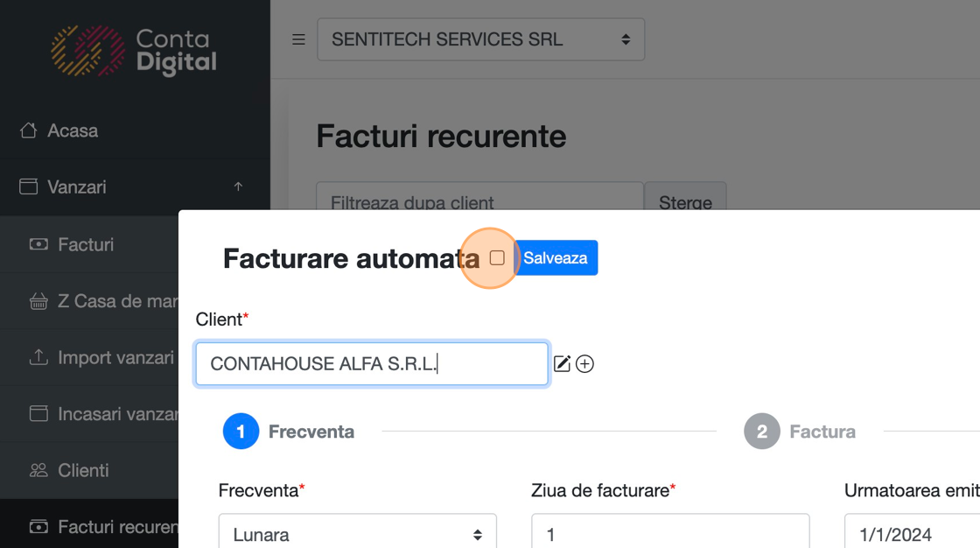This screenshot has height=548, width=980.
Task: Toggle the Facturare automata checkbox
Action: pos(497,258)
